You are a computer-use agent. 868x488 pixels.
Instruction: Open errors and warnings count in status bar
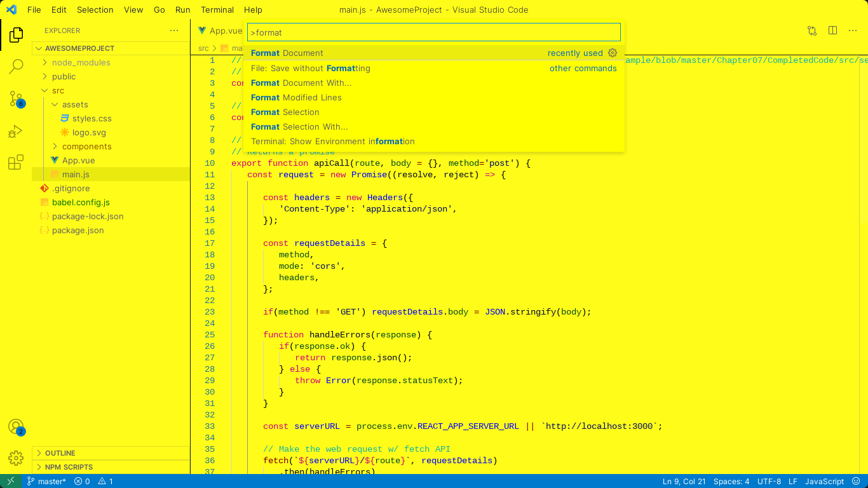tap(93, 481)
